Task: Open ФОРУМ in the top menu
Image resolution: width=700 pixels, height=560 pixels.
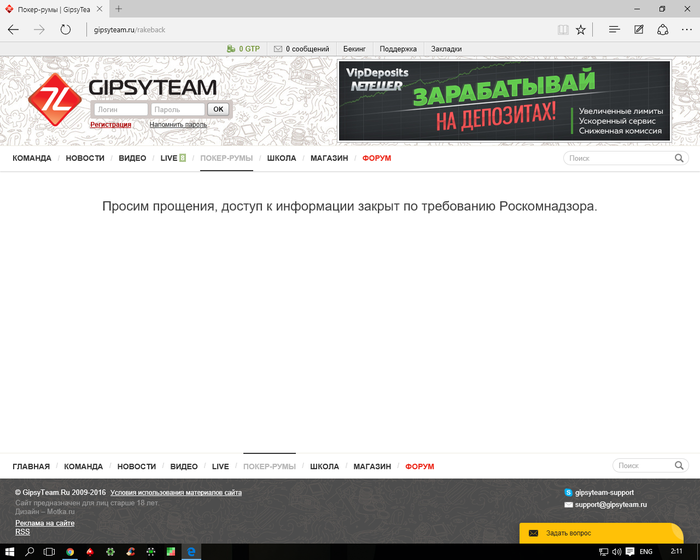Action: (x=376, y=158)
